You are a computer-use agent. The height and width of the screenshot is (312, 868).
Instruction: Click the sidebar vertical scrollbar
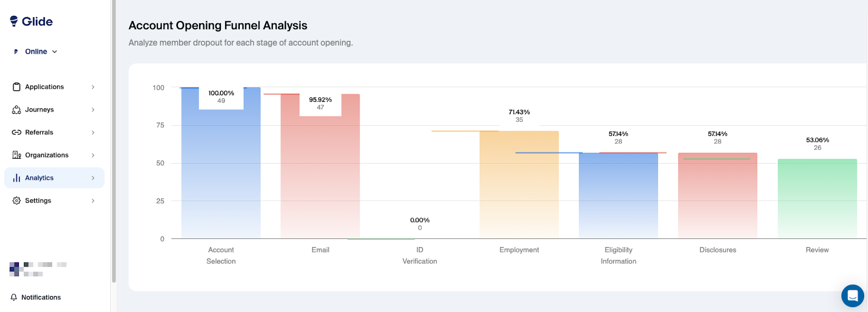[113, 141]
